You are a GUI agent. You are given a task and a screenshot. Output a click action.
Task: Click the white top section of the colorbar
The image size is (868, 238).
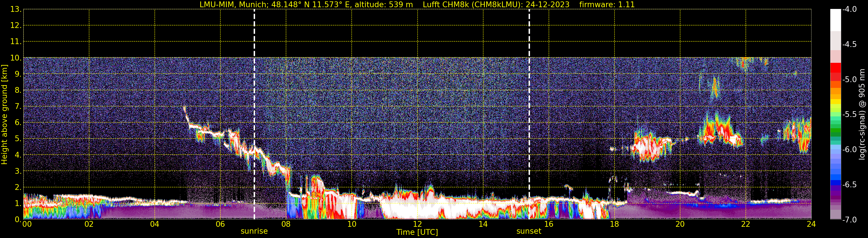click(835, 20)
